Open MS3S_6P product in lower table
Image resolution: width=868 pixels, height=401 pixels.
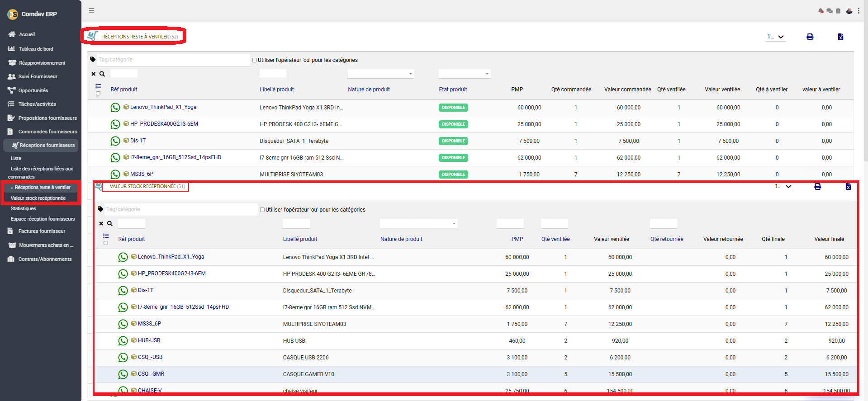[149, 324]
